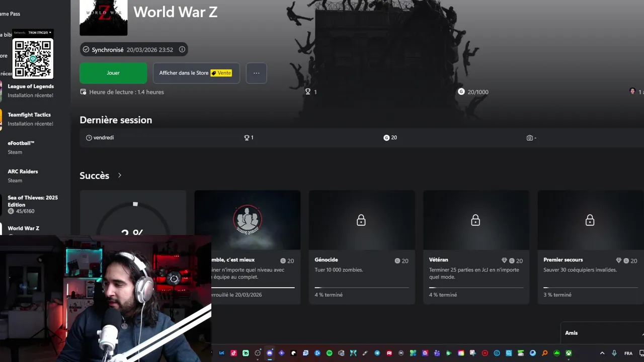Click the sync info circle icon
Viewport: 644px width, 362px height.
pos(182,49)
